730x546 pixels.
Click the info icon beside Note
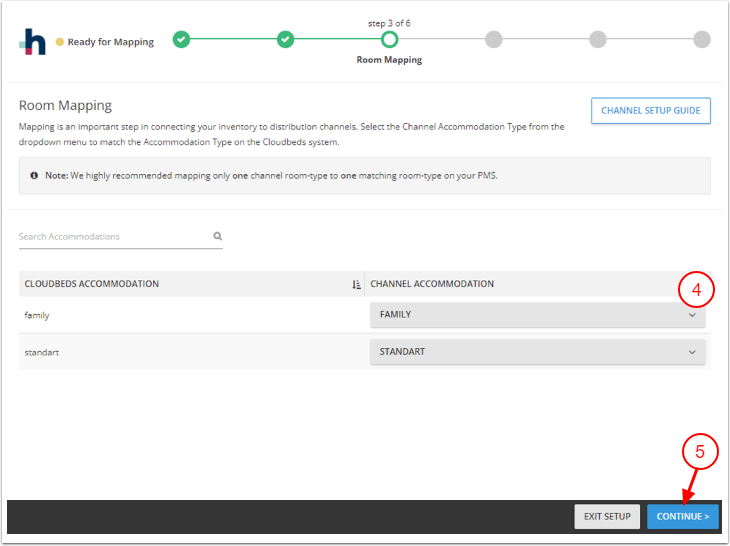[35, 175]
